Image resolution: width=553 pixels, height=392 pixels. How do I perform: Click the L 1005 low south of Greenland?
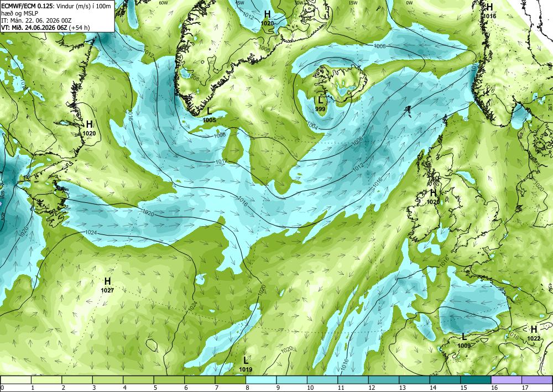coord(209,115)
